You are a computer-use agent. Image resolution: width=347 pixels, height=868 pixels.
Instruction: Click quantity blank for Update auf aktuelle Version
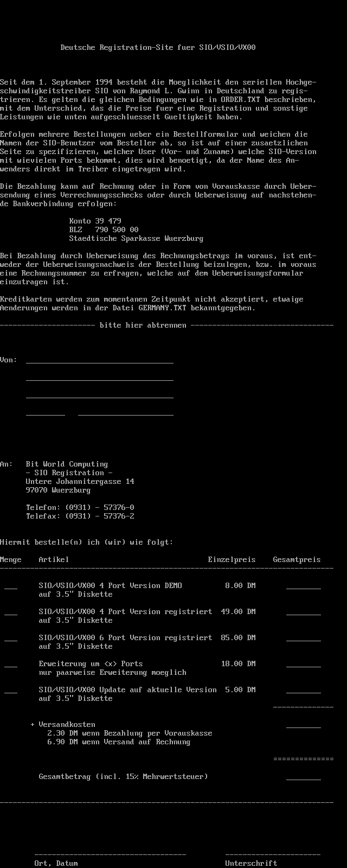[11, 692]
